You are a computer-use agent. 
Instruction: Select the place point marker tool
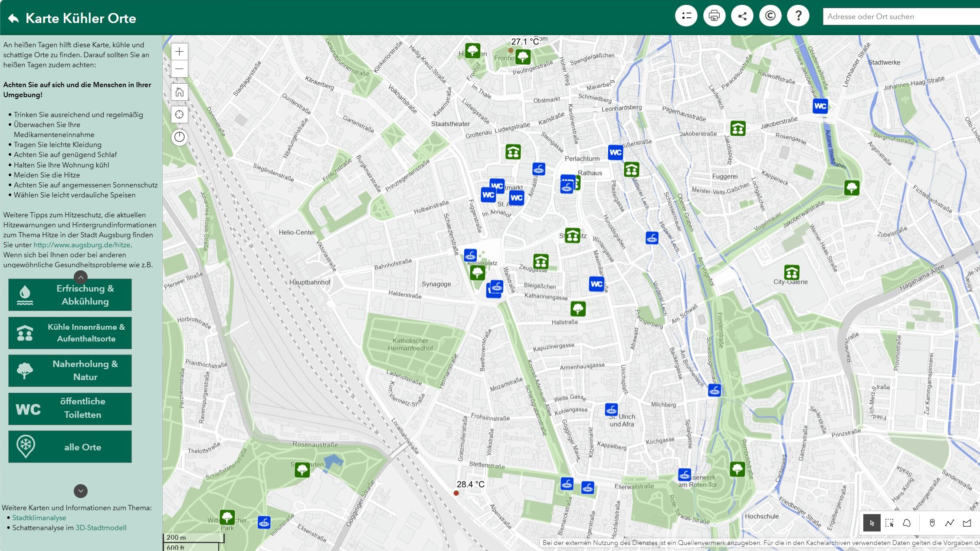click(932, 523)
